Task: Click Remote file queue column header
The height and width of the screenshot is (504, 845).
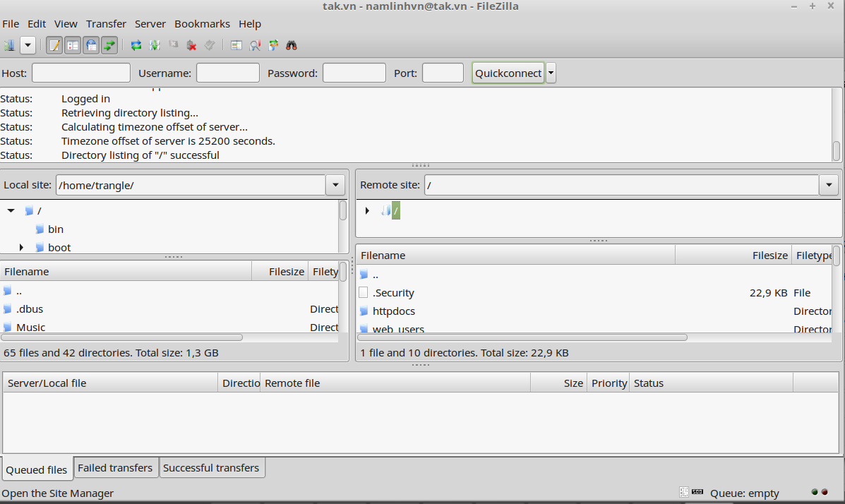Action: (395, 383)
